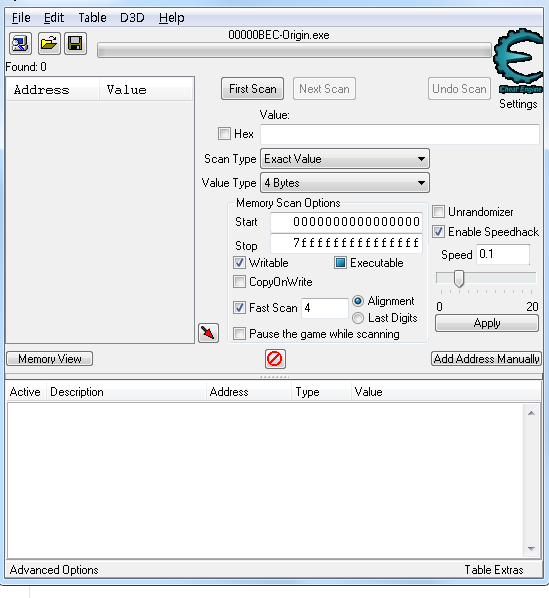Click the First Scan button
This screenshot has width=549, height=598.
tap(252, 89)
